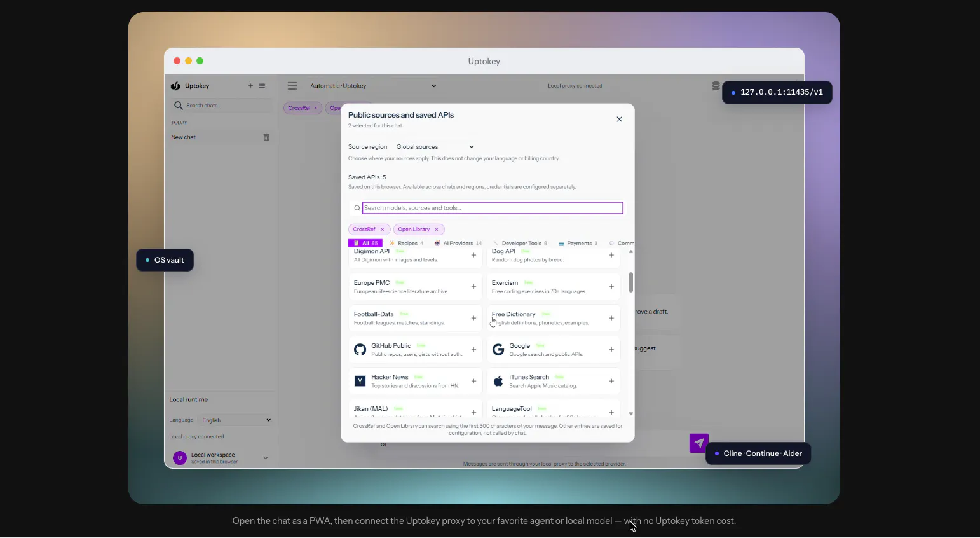Click the Uptokey window title text
The image size is (980, 538).
click(x=484, y=61)
